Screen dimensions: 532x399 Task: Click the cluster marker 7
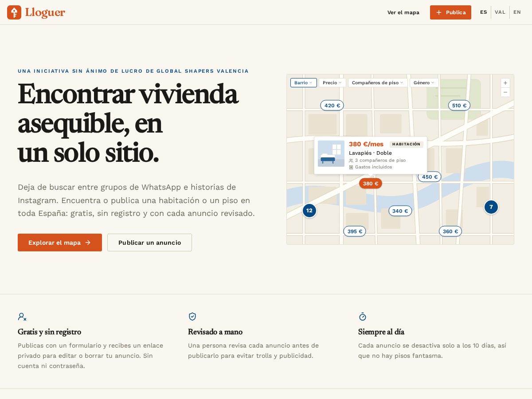click(491, 207)
